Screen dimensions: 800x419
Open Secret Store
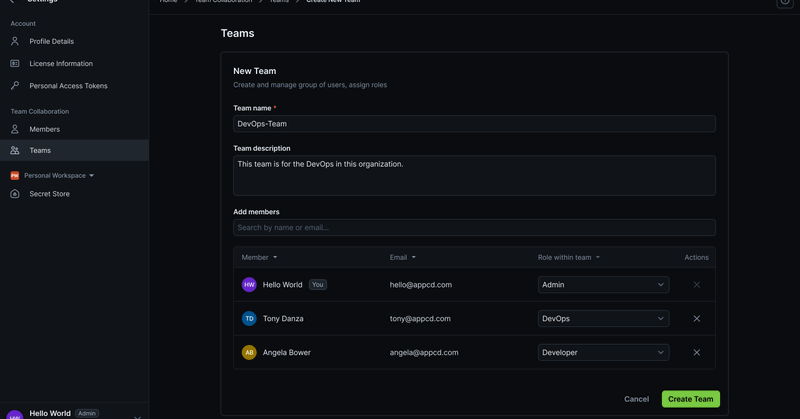(x=49, y=194)
